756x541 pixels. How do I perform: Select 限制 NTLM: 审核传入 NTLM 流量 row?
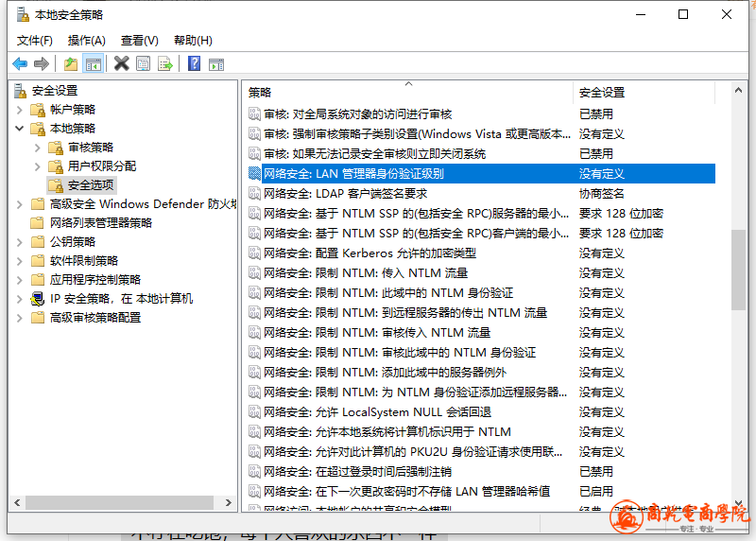(x=482, y=333)
